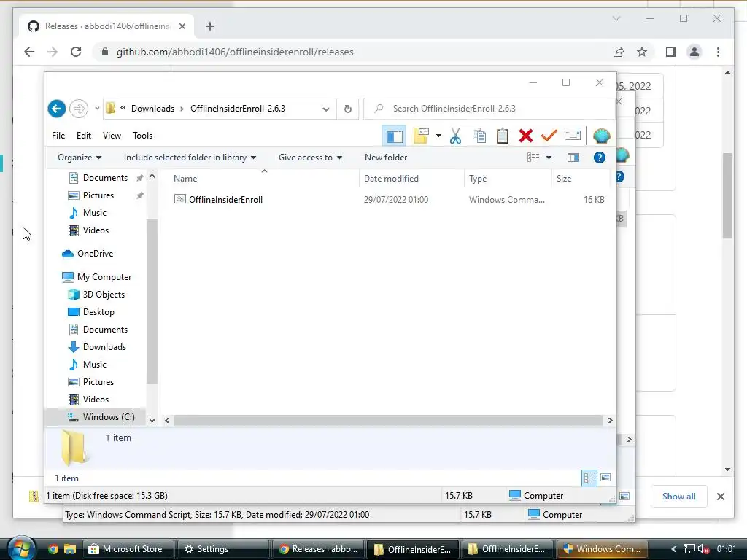Viewport: 747px width, 560px height.
Task: Open the Give access to dropdown
Action: (310, 157)
